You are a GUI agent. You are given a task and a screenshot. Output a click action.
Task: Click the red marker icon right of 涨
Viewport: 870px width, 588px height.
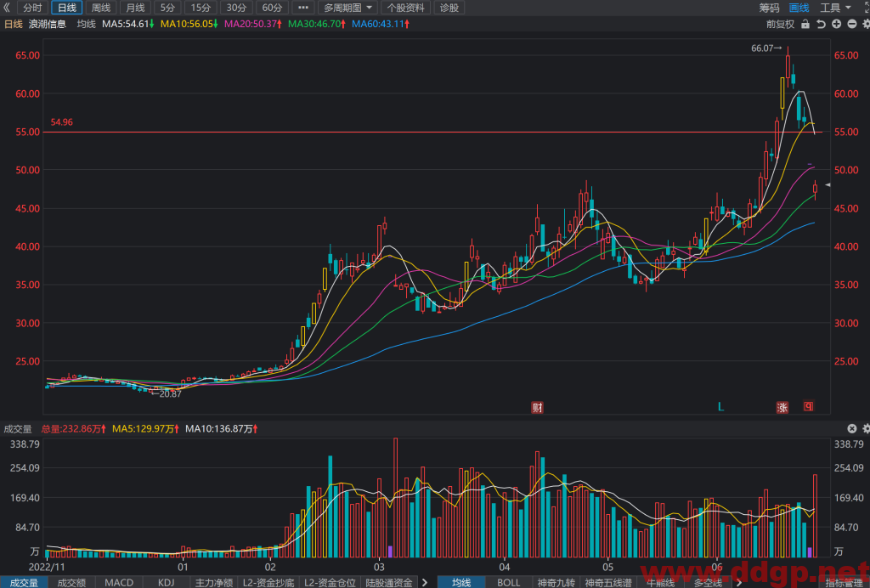[x=809, y=407]
